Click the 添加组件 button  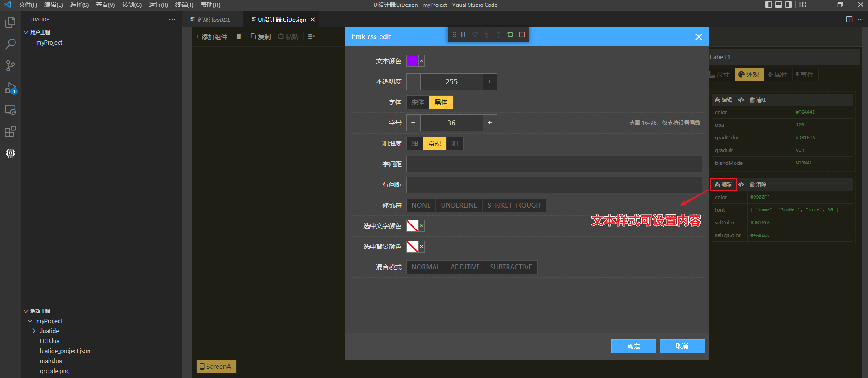coord(211,36)
